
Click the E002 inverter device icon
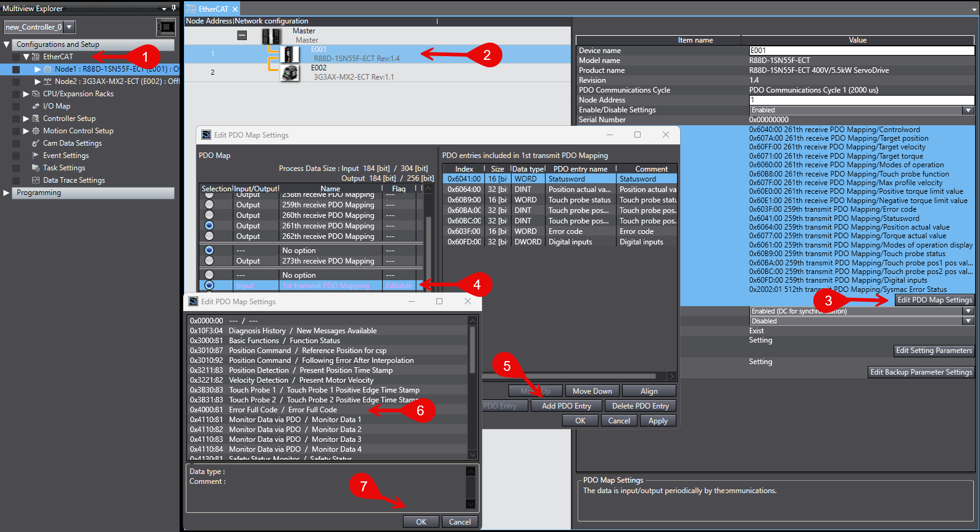(289, 73)
